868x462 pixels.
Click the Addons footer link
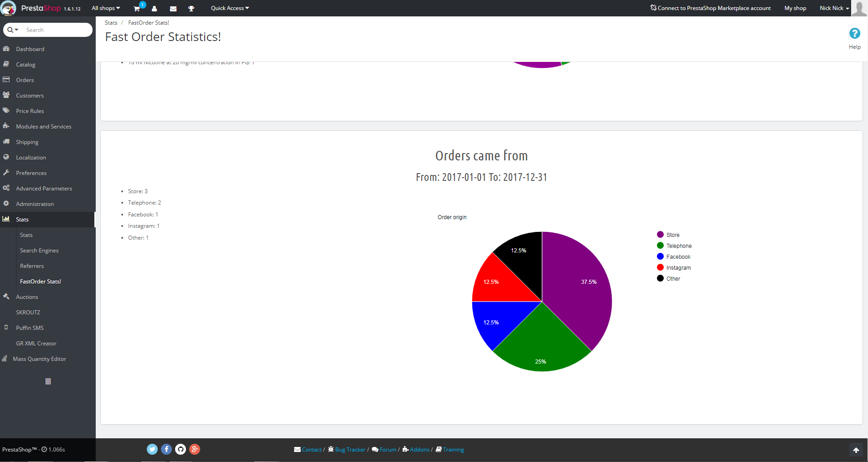416,449
